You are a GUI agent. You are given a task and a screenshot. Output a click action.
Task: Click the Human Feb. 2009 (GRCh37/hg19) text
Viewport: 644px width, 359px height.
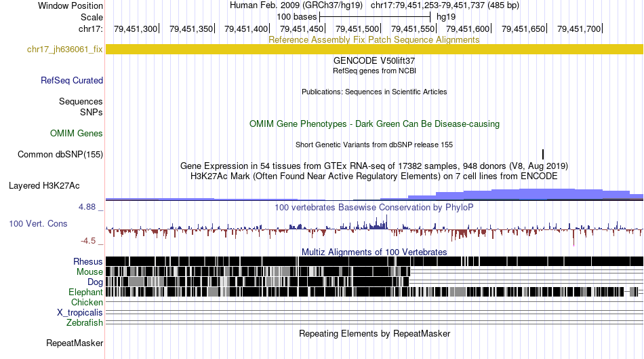point(296,5)
